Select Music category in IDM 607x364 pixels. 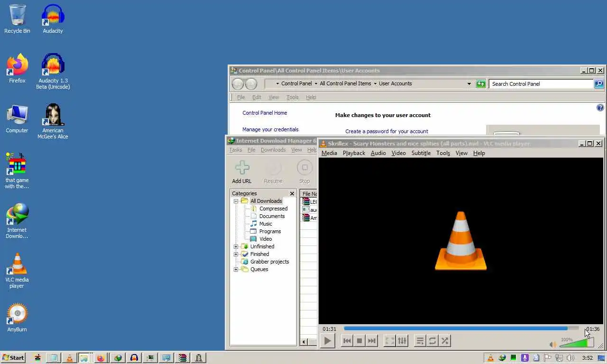[x=266, y=224]
